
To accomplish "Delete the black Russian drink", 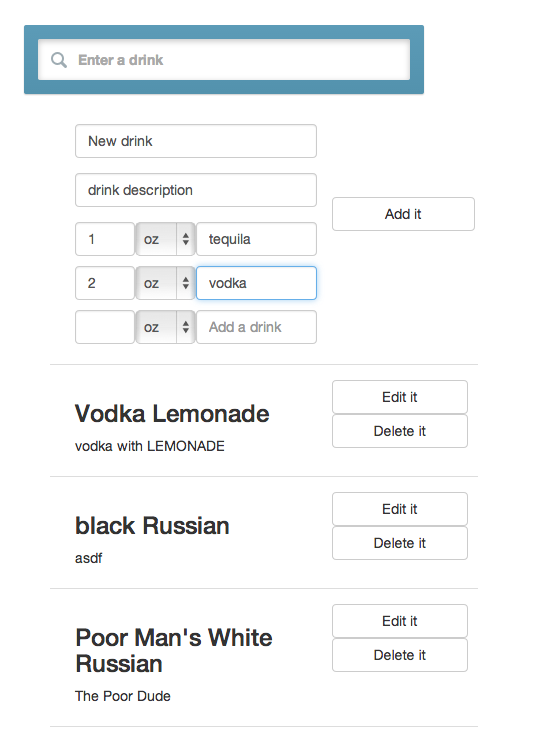I will pyautogui.click(x=400, y=543).
